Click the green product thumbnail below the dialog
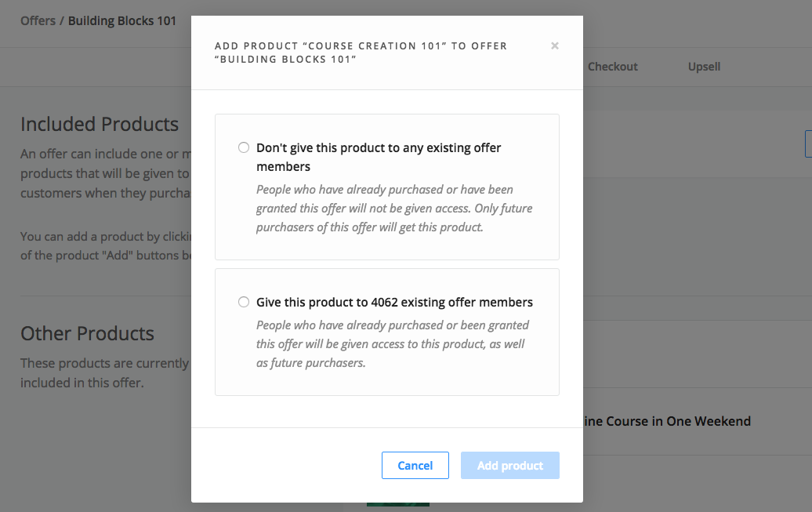 coord(397,504)
